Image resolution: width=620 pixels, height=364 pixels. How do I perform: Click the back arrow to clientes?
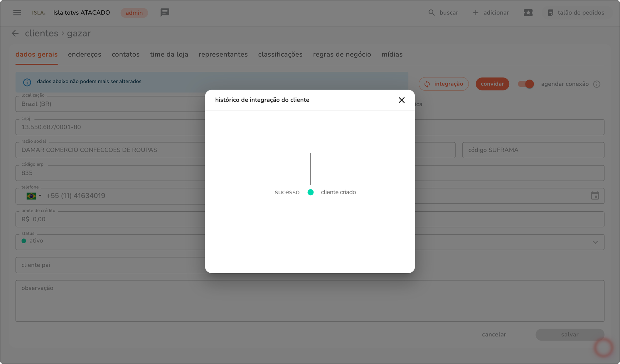tap(15, 33)
